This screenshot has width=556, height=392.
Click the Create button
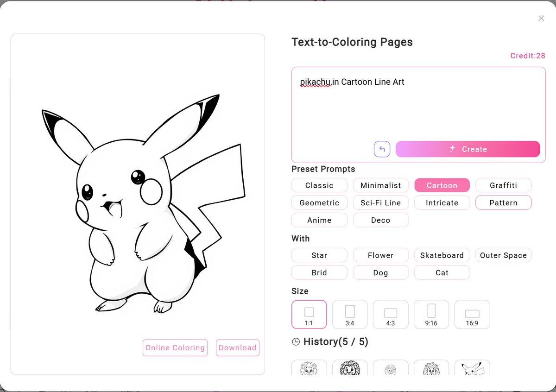[468, 149]
